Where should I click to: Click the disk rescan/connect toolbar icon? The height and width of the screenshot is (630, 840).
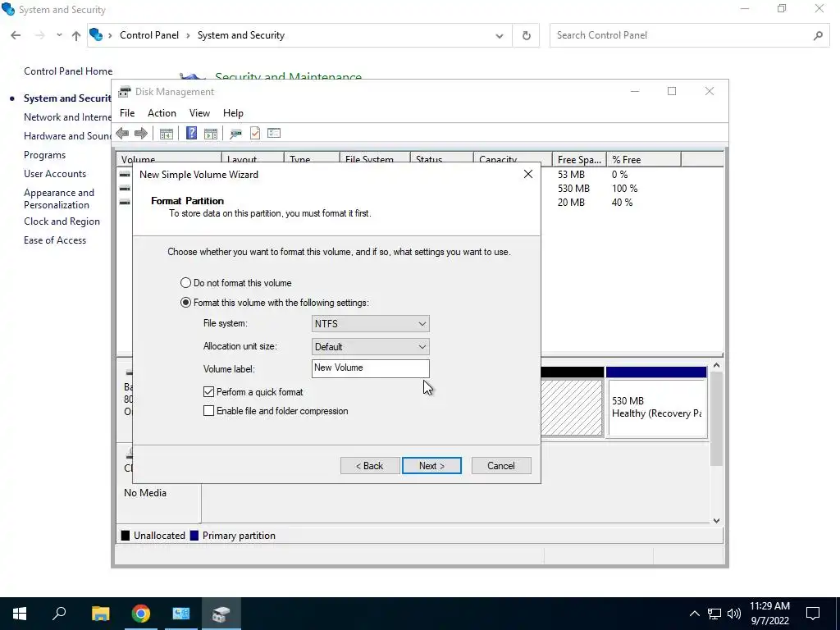pos(235,134)
